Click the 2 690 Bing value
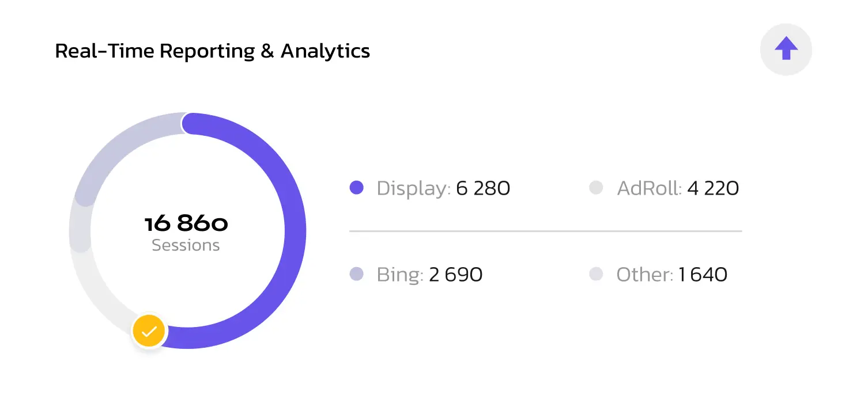Viewport: 868px width, 403px height. click(455, 275)
